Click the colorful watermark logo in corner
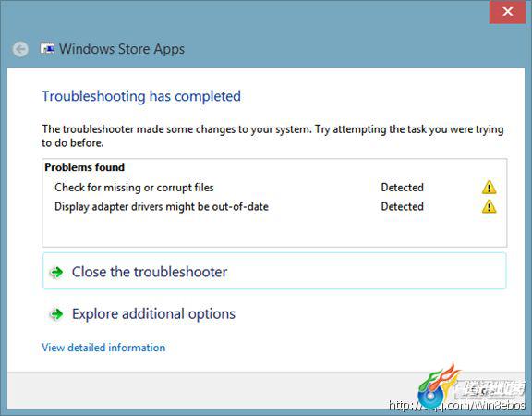This screenshot has width=532, height=416. (x=438, y=387)
